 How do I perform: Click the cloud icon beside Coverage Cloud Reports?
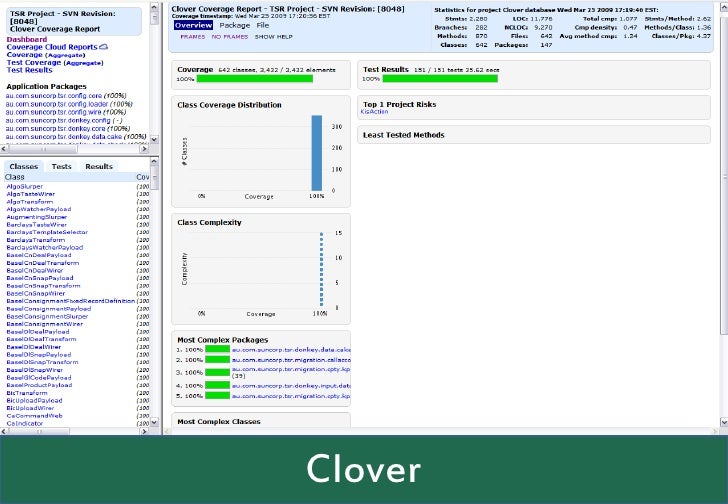click(x=104, y=47)
